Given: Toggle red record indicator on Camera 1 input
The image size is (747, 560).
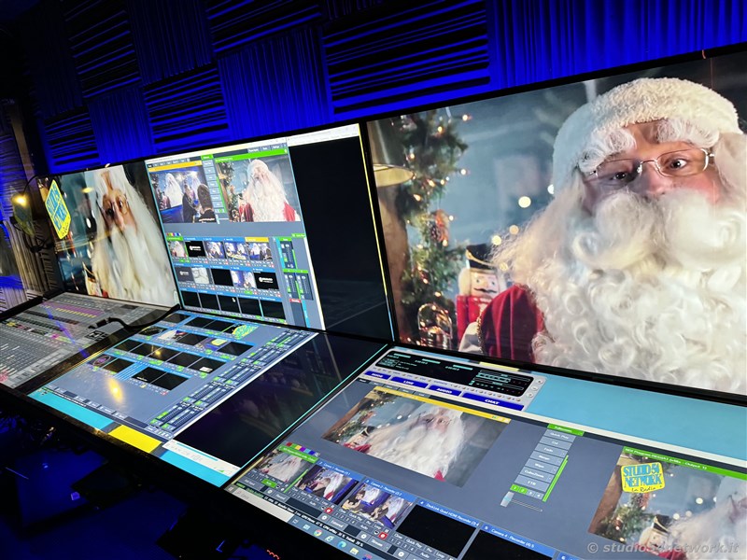Looking at the screenshot, I should pyautogui.click(x=329, y=510).
